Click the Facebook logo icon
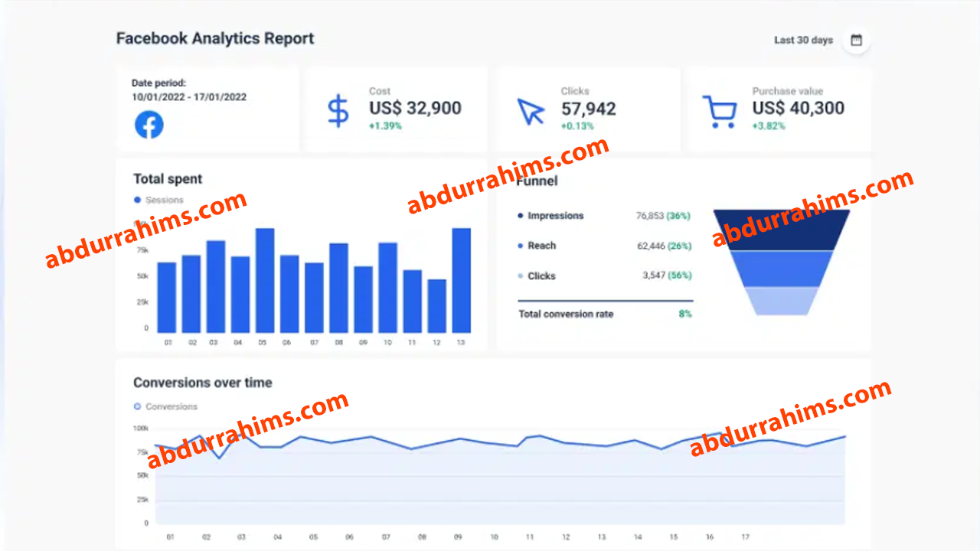 (149, 124)
